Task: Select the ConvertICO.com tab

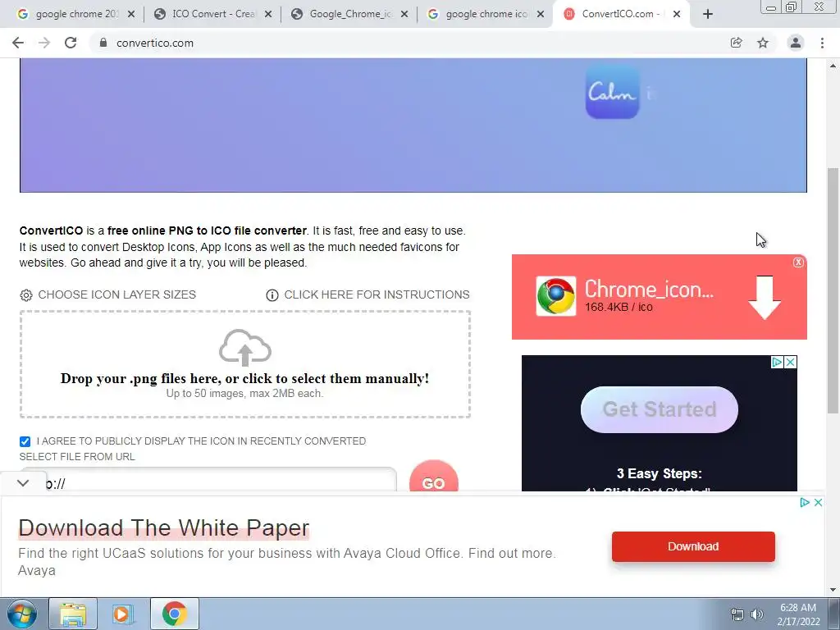Action: pyautogui.click(x=622, y=15)
